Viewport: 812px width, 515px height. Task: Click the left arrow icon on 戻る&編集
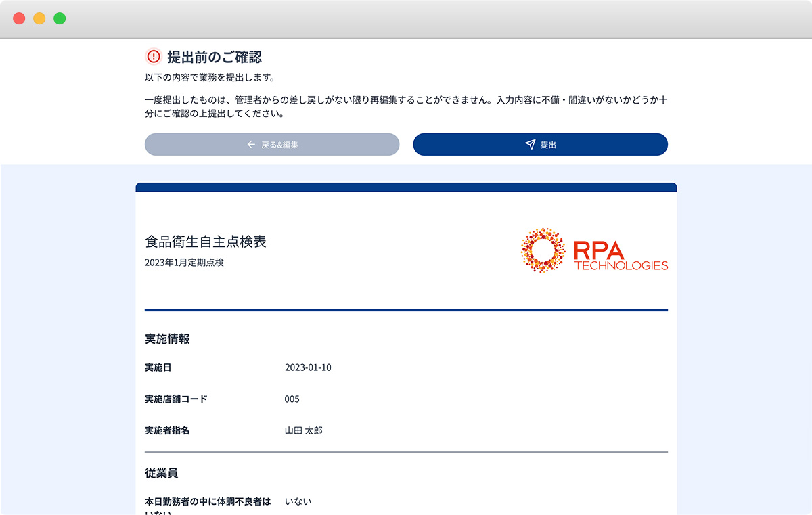(251, 145)
